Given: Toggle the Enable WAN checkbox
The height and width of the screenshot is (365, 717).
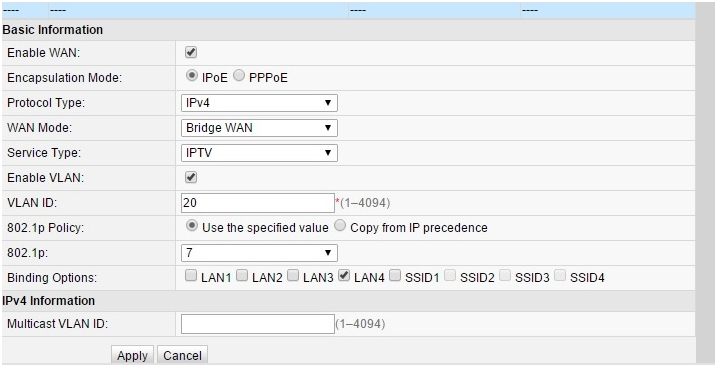Looking at the screenshot, I should pos(191,53).
